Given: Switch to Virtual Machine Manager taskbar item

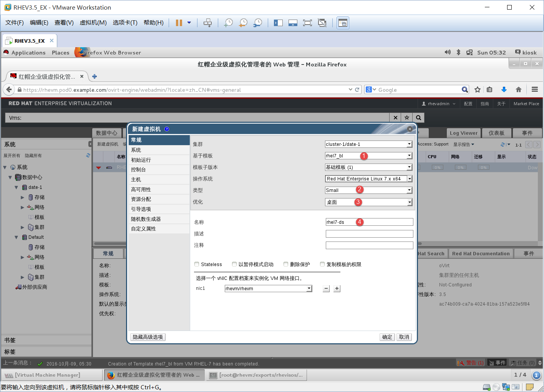Looking at the screenshot, I should [x=51, y=375].
